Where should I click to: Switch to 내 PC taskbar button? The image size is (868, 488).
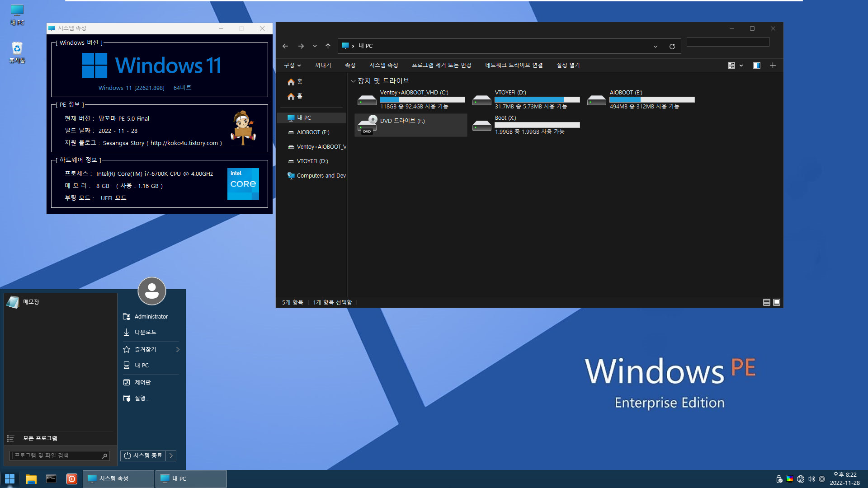tap(191, 479)
